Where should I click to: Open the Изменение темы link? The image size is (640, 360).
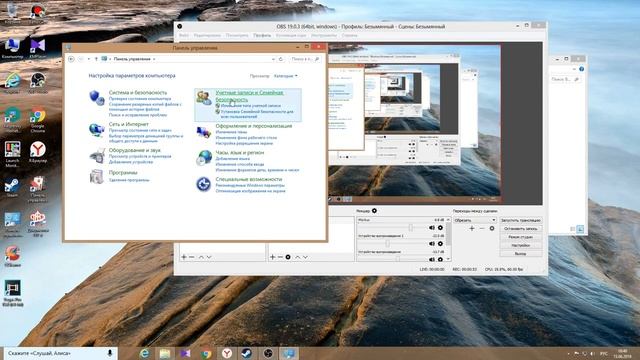[x=231, y=132]
